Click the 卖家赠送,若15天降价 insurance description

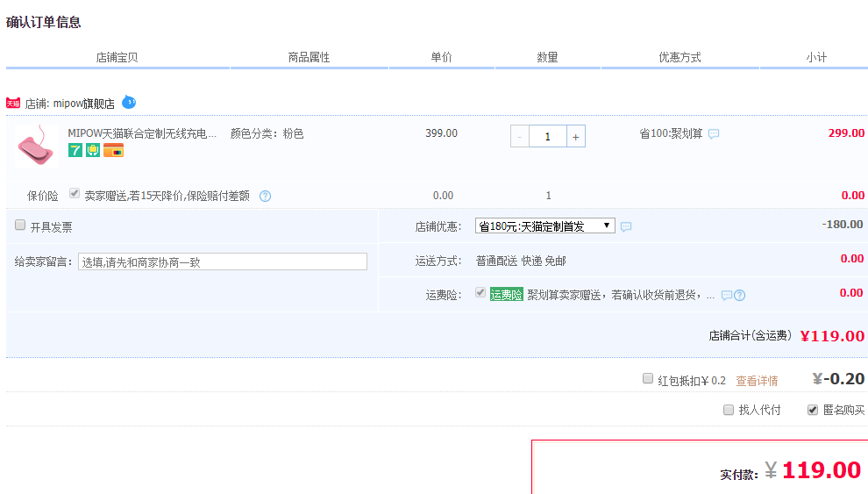coord(167,196)
